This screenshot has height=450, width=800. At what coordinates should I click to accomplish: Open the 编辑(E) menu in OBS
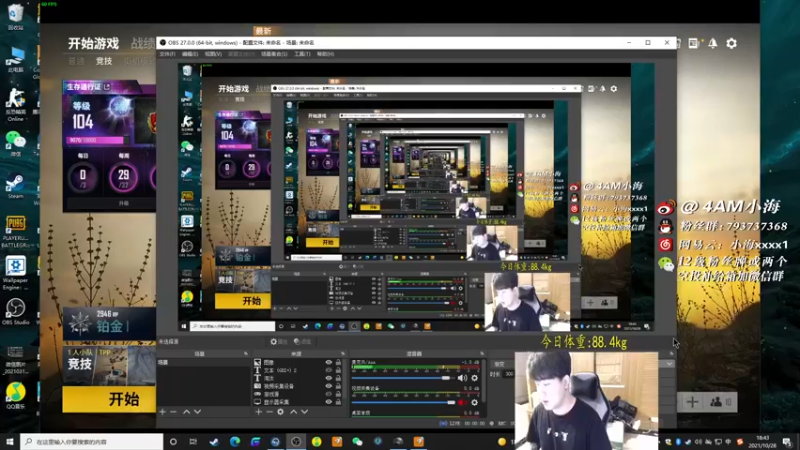190,54
